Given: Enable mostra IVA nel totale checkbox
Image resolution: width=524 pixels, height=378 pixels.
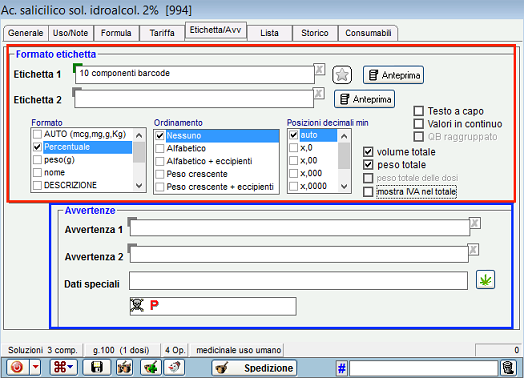Looking at the screenshot, I should [368, 192].
